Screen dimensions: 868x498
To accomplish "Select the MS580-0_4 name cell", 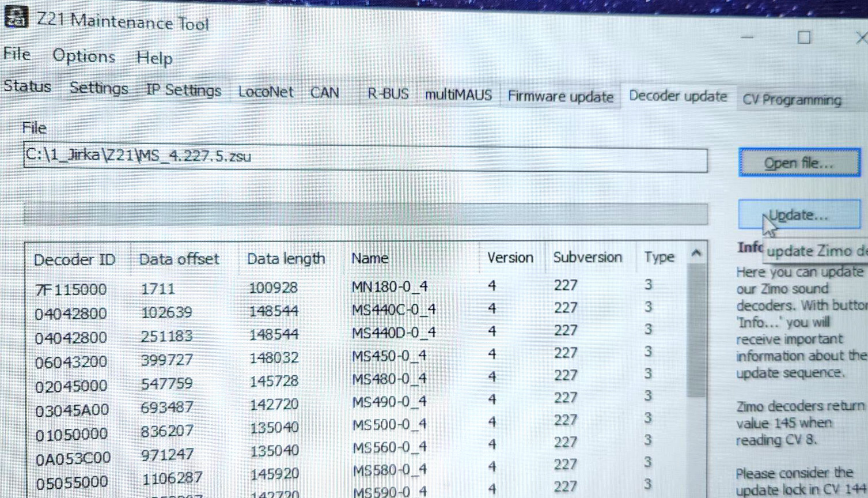I will point(389,470).
